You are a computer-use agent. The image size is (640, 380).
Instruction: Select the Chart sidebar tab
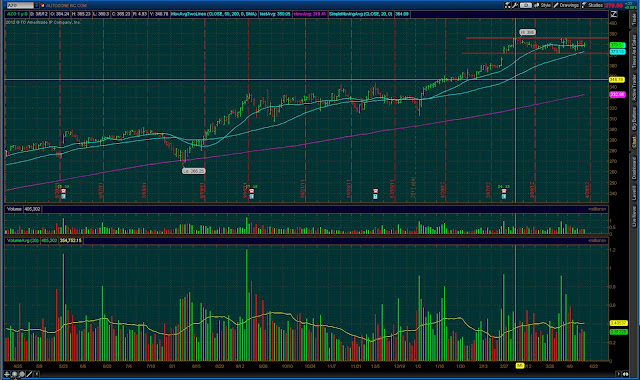click(634, 142)
